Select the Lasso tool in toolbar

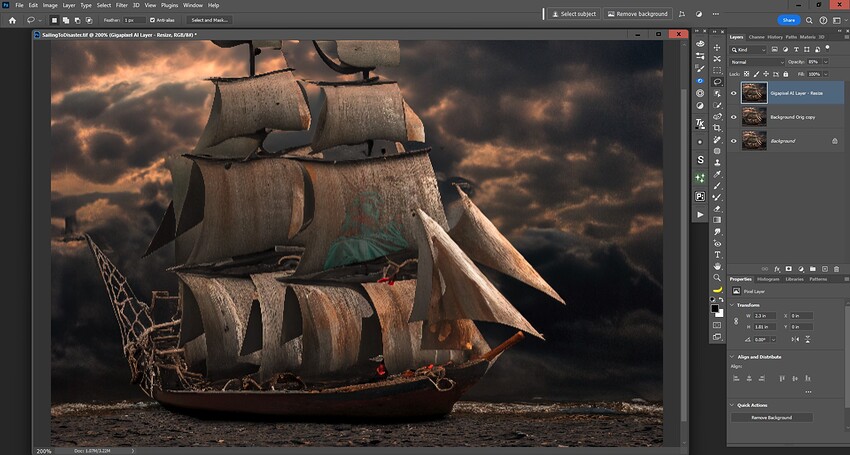[x=717, y=81]
